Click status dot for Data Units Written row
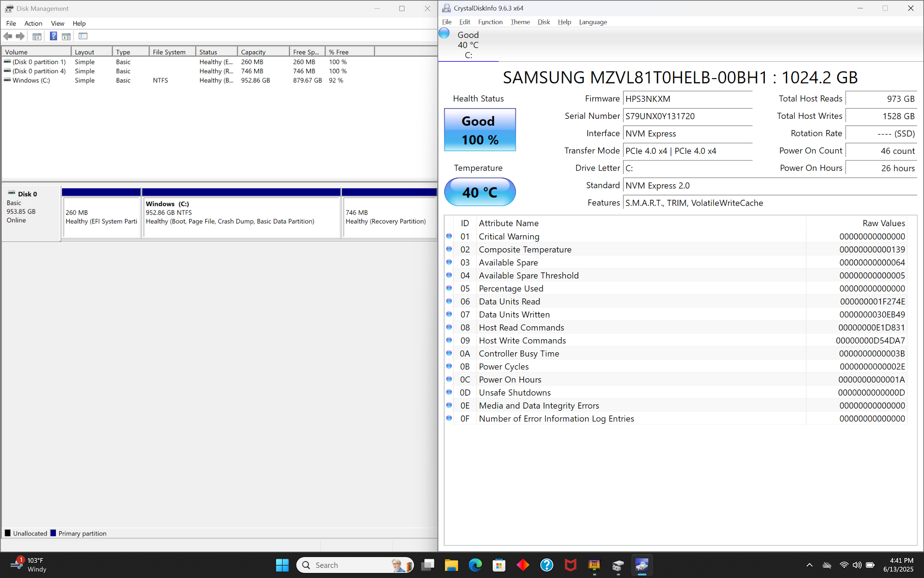The width and height of the screenshot is (924, 578). pos(449,314)
